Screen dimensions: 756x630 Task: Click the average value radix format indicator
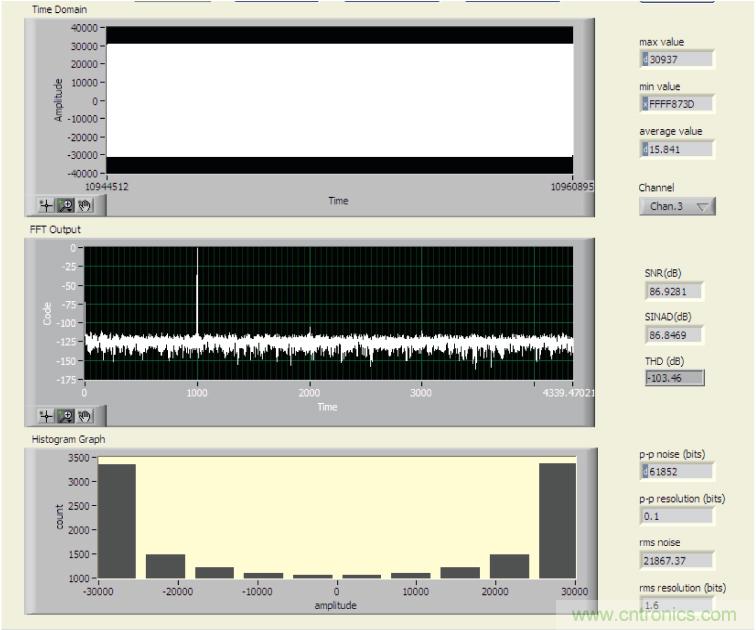pyautogui.click(x=645, y=149)
